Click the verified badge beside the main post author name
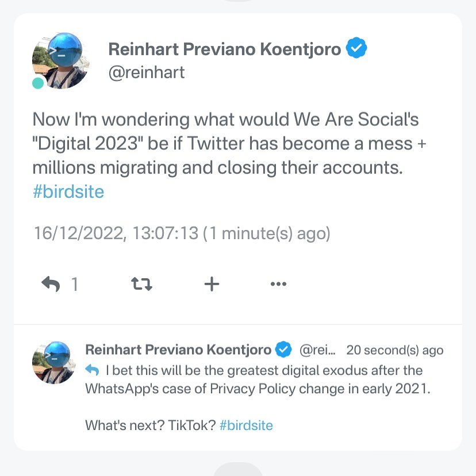The image size is (476, 476). [x=358, y=49]
